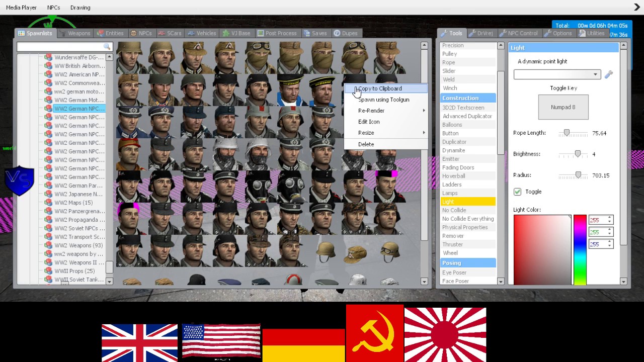This screenshot has width=644, height=362.
Task: Open the WW British Airborn... spawnlist
Action: [x=79, y=66]
